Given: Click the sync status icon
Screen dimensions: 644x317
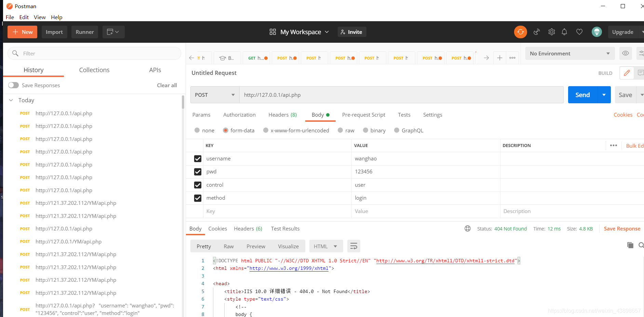Looking at the screenshot, I should (x=520, y=32).
